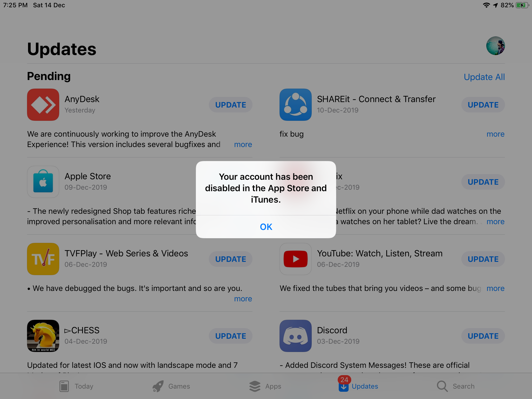The width and height of the screenshot is (532, 399).
Task: Update the YouTube app
Action: tap(483, 259)
